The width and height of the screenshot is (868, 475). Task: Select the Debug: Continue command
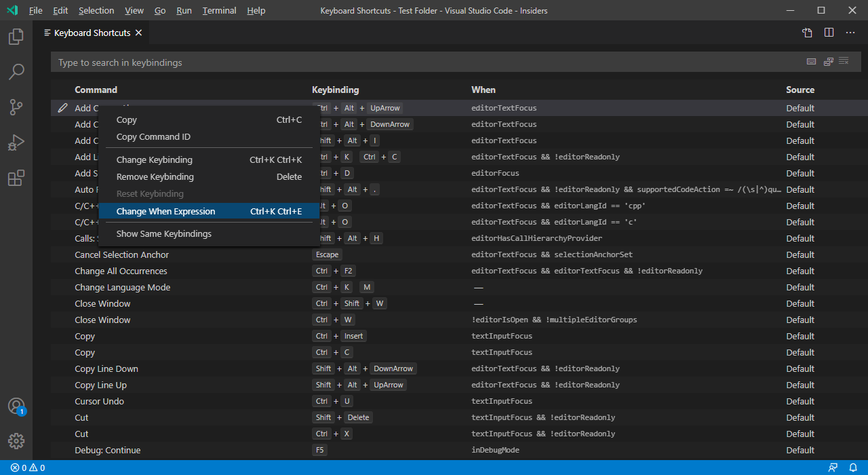point(108,450)
